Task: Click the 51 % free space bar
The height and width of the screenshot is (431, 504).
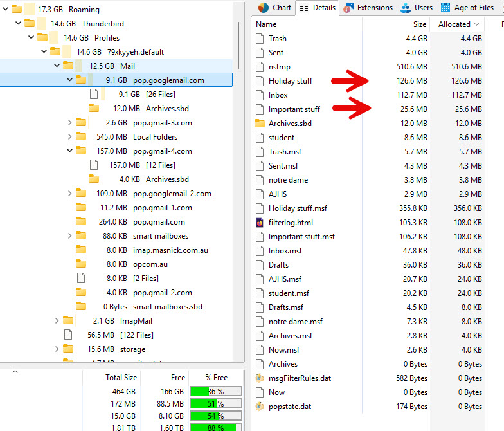Action: pyautogui.click(x=216, y=404)
